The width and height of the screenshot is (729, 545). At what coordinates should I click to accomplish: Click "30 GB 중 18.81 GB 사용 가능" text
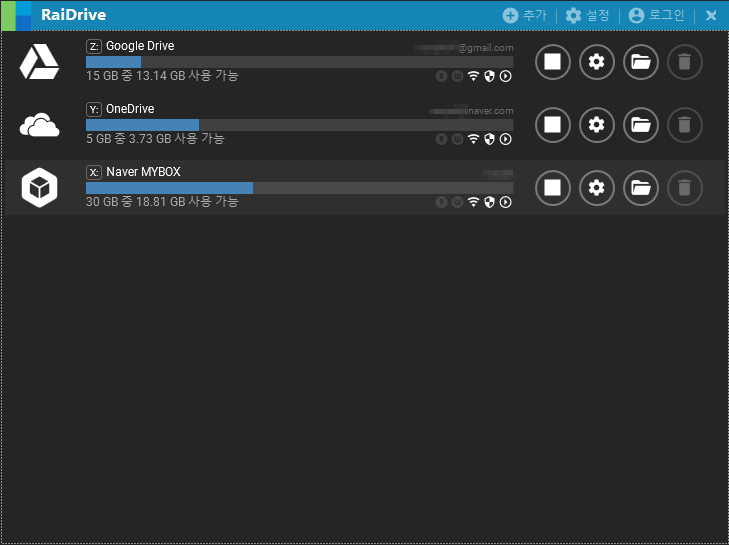click(x=162, y=201)
